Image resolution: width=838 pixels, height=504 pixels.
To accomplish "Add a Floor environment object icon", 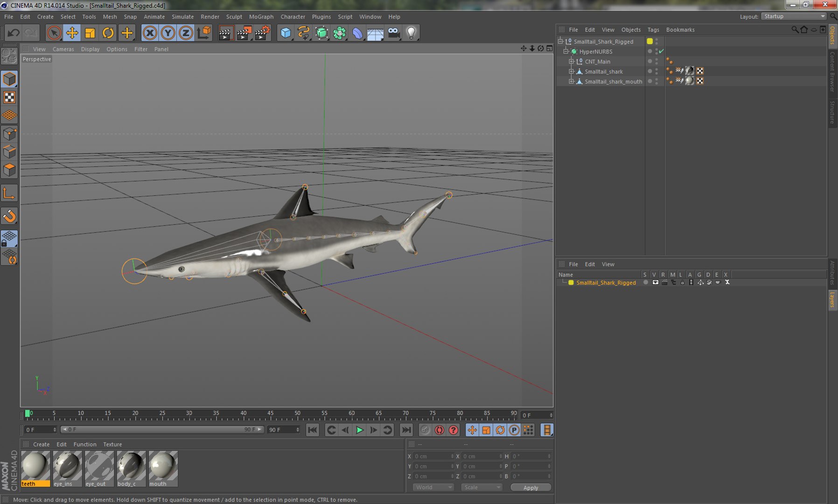I will point(375,33).
